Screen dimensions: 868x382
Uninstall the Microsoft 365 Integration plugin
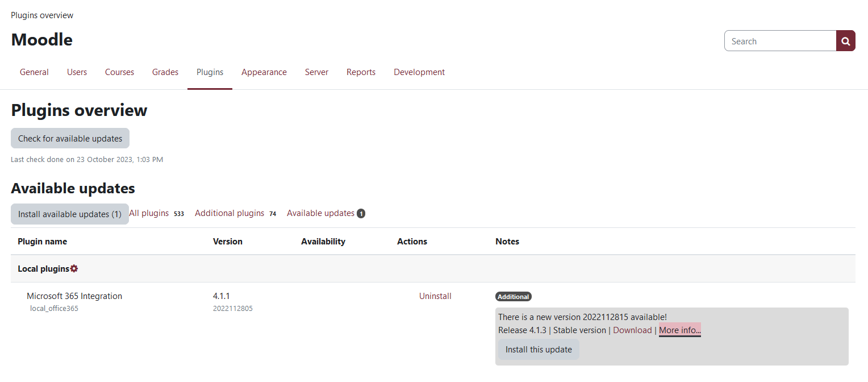click(x=435, y=296)
